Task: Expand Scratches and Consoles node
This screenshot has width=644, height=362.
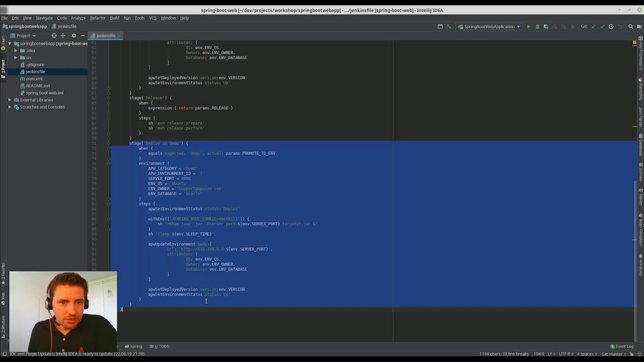Action: pos(10,107)
